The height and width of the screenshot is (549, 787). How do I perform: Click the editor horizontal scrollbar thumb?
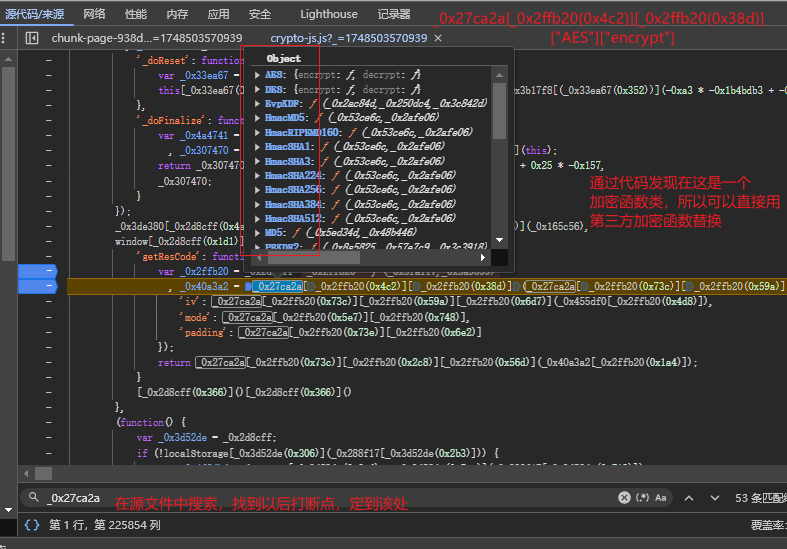[x=43, y=473]
